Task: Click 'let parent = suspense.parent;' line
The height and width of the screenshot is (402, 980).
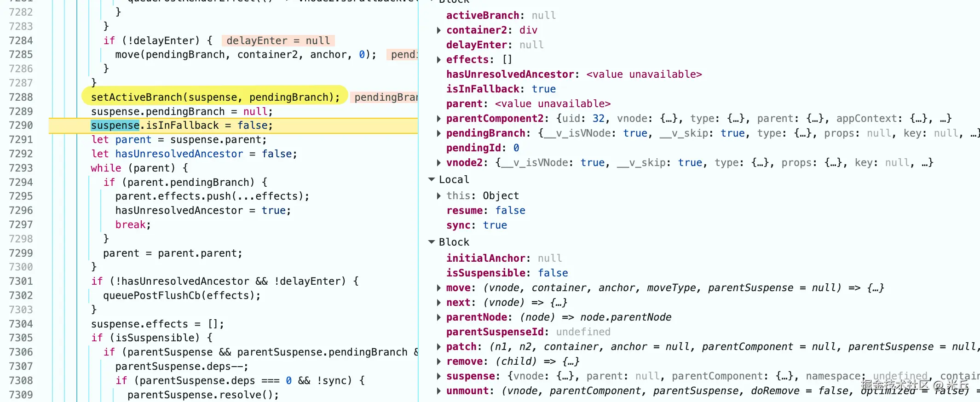Action: (x=179, y=139)
